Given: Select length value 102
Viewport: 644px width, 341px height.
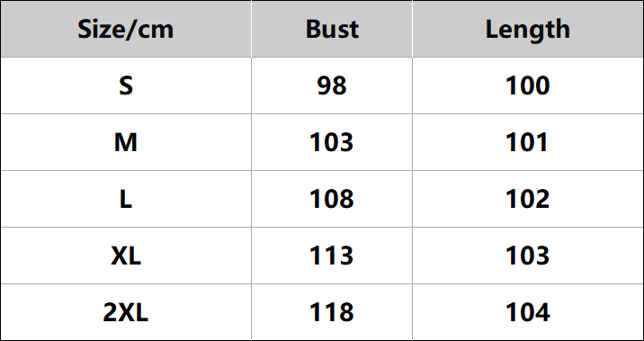Looking at the screenshot, I should tap(528, 199).
